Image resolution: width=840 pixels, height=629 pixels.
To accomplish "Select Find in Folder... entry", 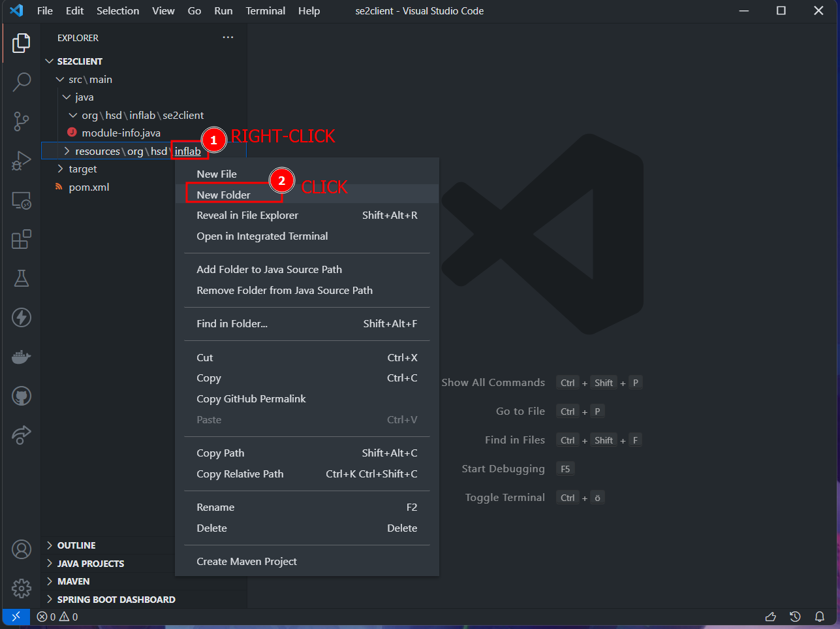I will point(307,324).
